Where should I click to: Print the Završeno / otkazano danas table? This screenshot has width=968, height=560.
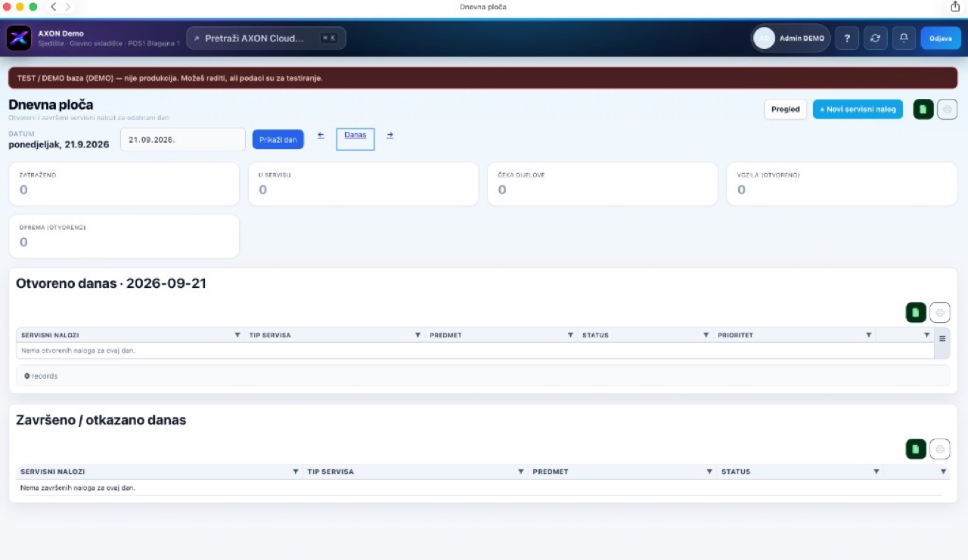click(940, 449)
